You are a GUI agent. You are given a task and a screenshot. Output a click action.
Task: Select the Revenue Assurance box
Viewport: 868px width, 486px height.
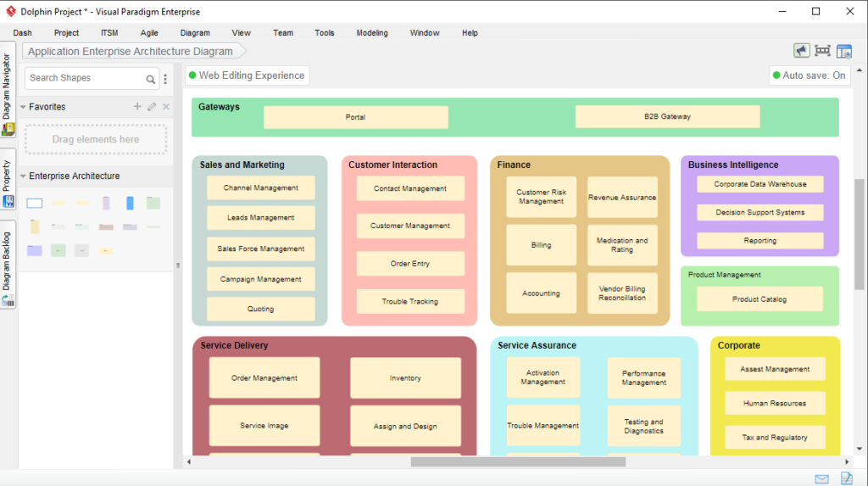coord(622,198)
